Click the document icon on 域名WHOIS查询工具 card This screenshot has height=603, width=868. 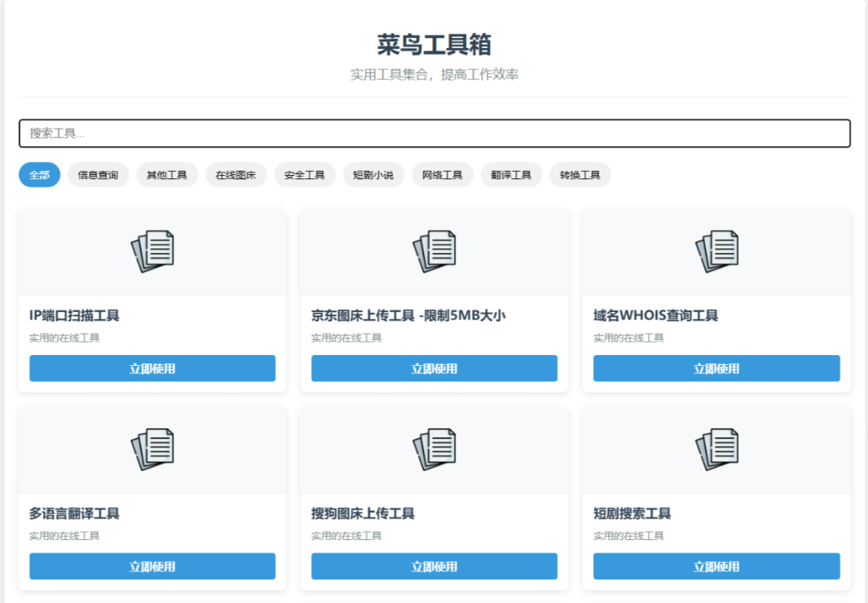tap(717, 250)
